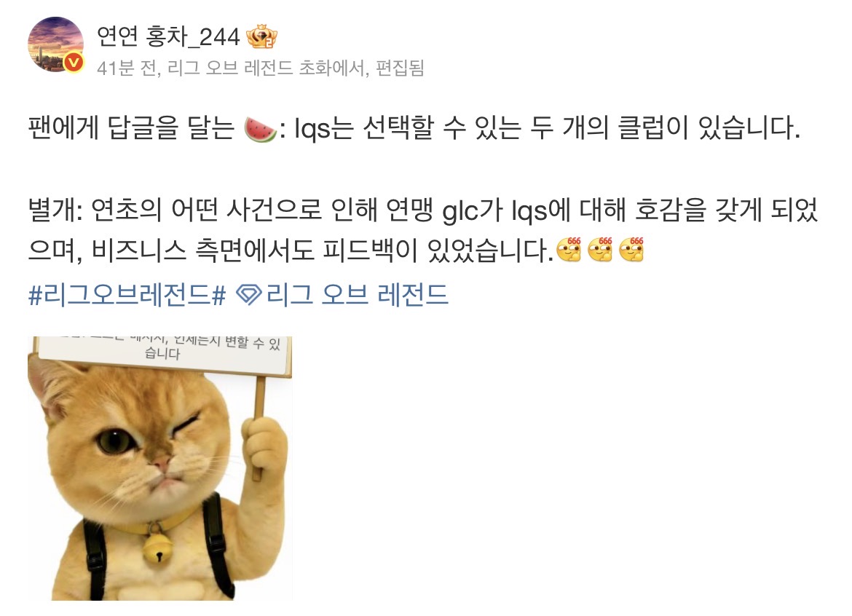Click the second 666 emoji

pyautogui.click(x=600, y=249)
